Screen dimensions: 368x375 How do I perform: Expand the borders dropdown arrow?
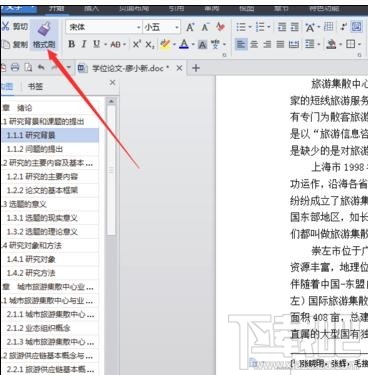359,45
